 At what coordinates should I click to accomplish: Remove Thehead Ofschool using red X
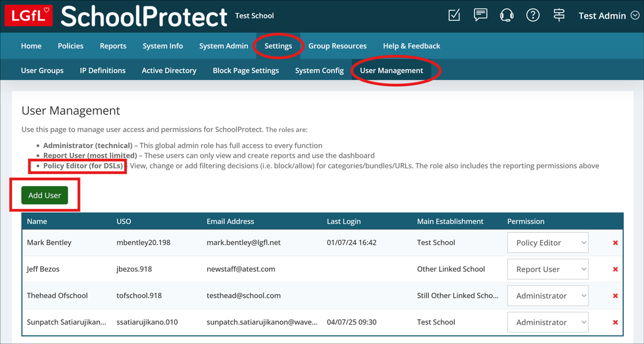[x=615, y=296]
